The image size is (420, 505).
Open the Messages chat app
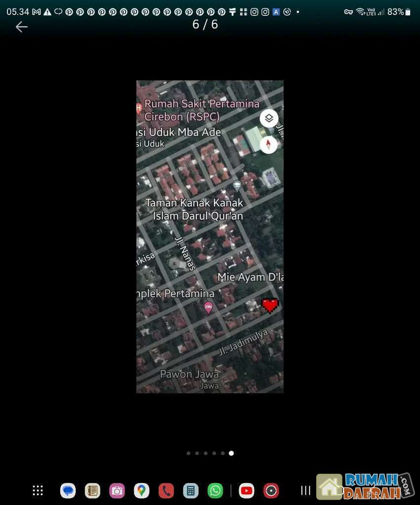68,490
